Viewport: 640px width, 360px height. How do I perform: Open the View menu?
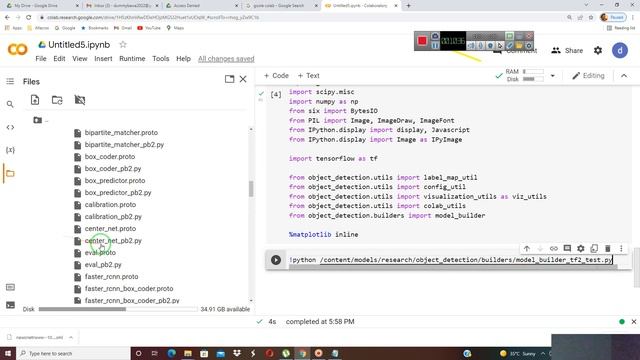click(80, 59)
